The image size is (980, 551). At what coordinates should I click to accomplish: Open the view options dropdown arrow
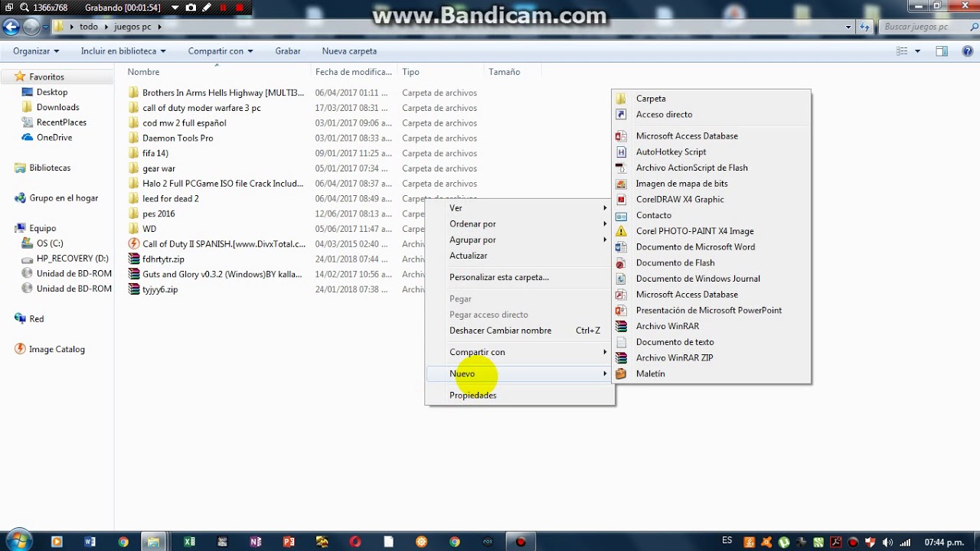917,51
